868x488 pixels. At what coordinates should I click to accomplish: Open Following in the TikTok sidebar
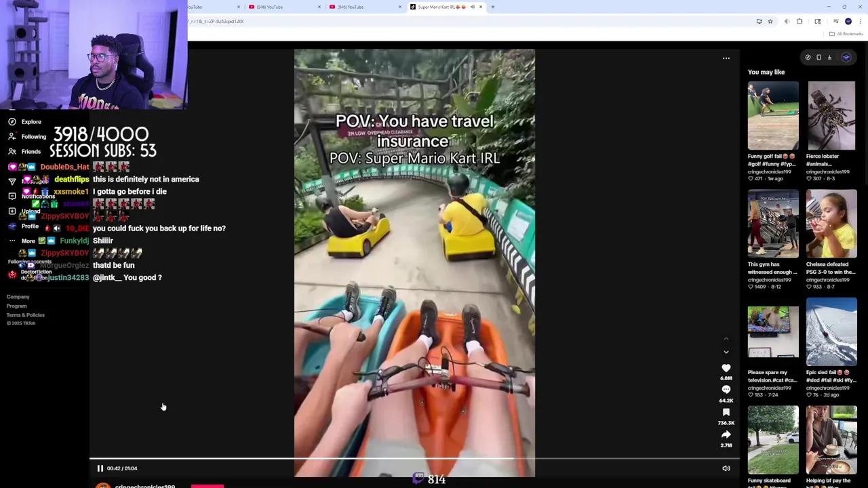coord(34,137)
